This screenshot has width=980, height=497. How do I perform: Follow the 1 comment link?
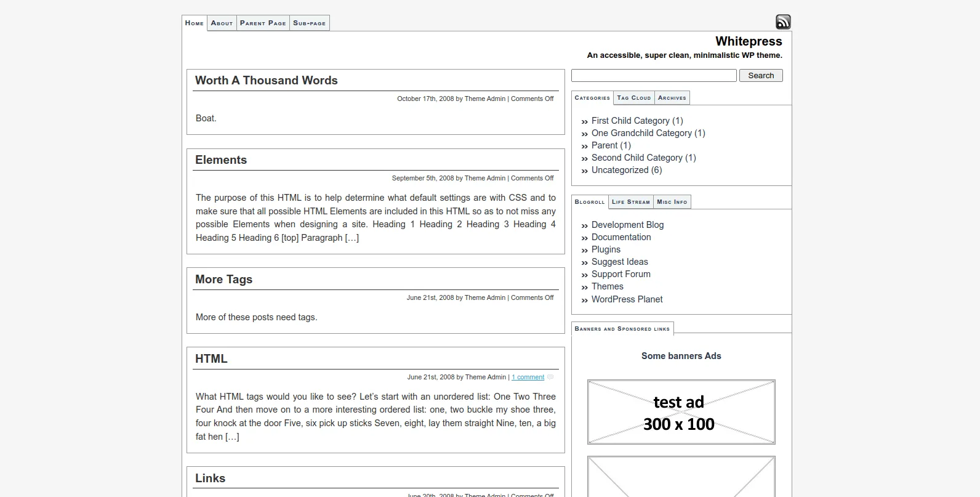click(528, 377)
